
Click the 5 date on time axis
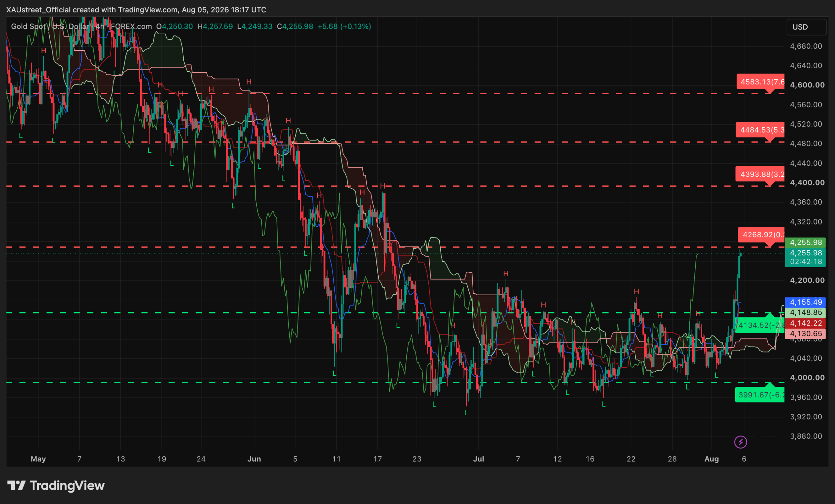click(x=295, y=459)
